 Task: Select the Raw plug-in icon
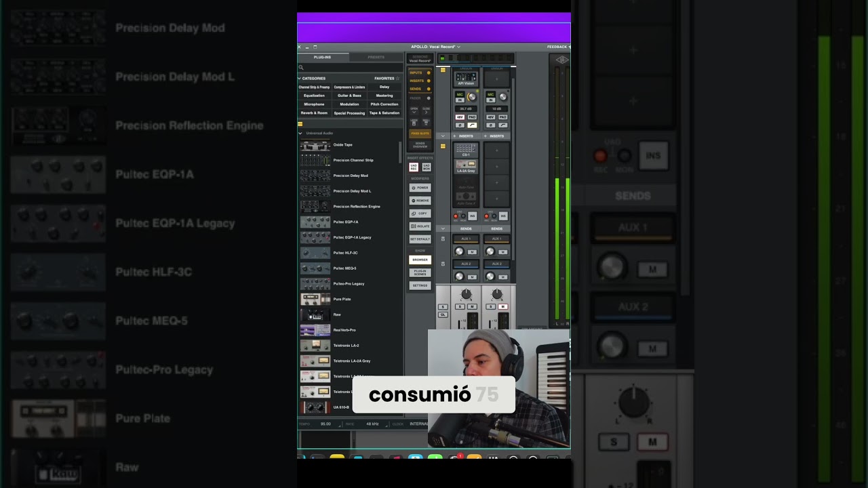tap(315, 314)
